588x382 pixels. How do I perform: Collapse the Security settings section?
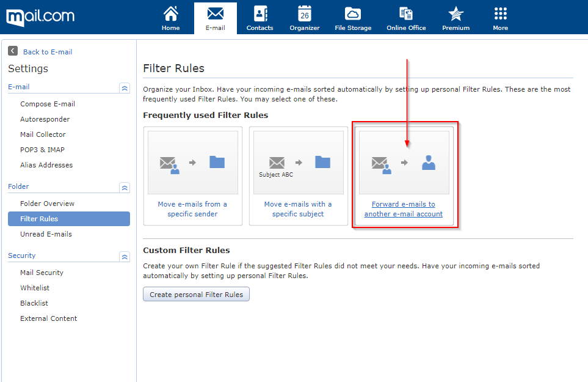pyautogui.click(x=125, y=257)
